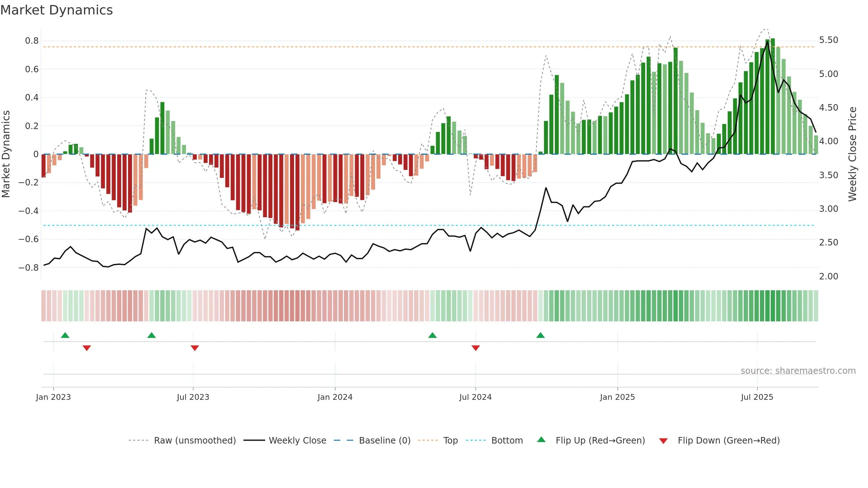Click the Jul 2025 x-axis label
Screen dimensions: 868x488
pyautogui.click(x=757, y=397)
